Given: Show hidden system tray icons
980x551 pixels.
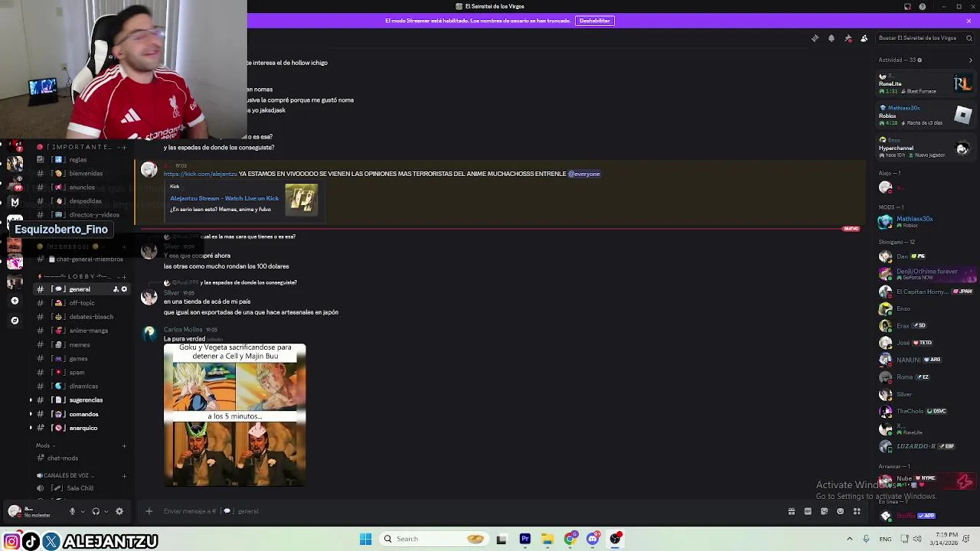Looking at the screenshot, I should pyautogui.click(x=849, y=539).
